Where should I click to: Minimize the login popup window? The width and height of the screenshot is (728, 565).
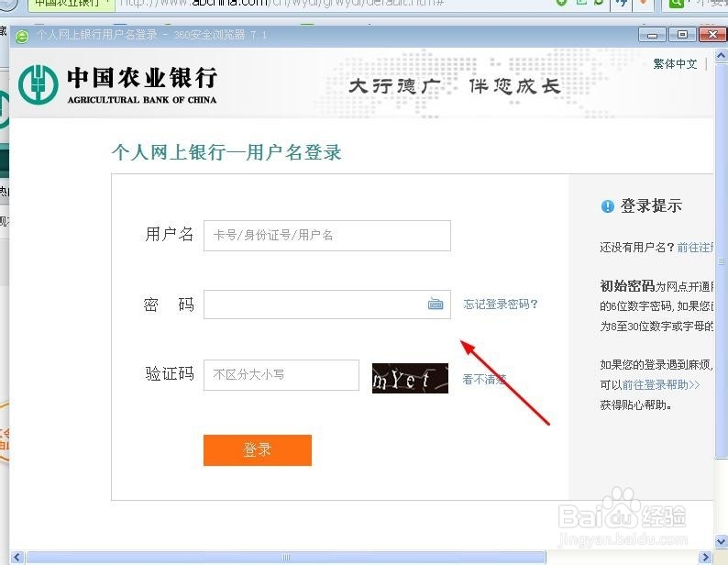(x=652, y=35)
